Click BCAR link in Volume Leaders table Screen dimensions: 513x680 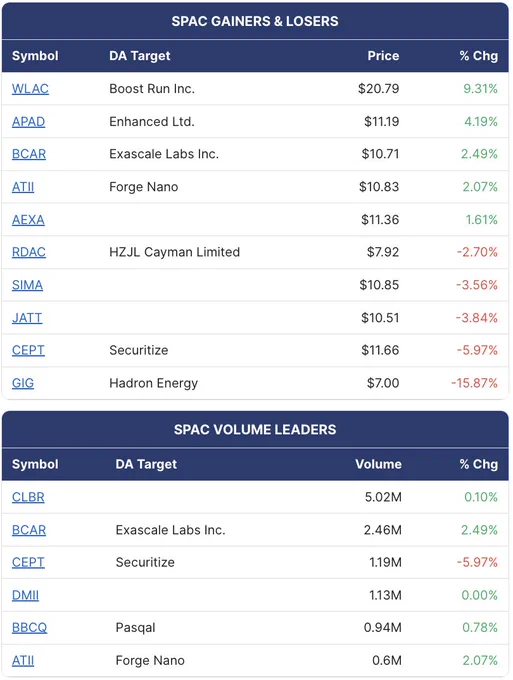point(29,530)
